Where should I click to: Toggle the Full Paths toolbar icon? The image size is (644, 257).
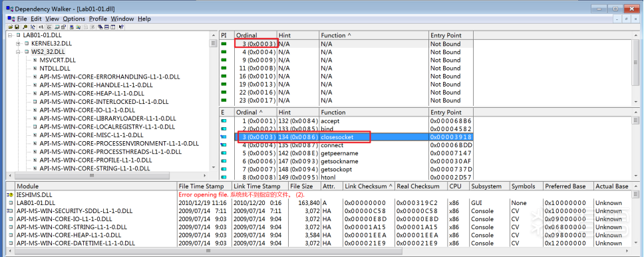[41, 27]
